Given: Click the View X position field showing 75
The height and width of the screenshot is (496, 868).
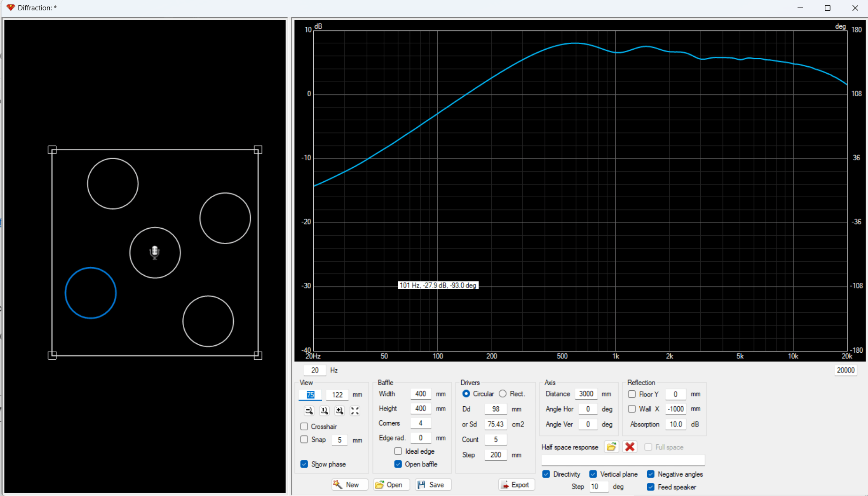Looking at the screenshot, I should click(310, 395).
